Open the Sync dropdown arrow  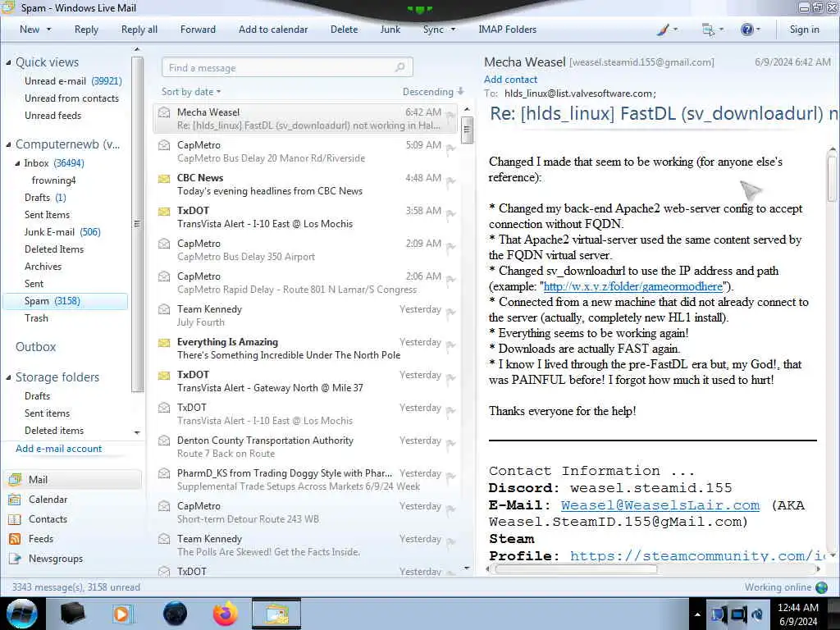pos(453,30)
